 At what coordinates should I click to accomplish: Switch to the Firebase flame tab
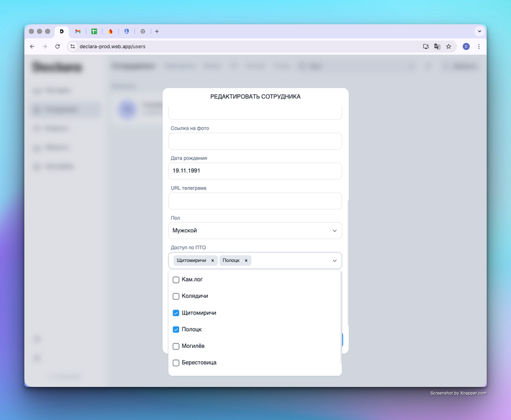111,31
